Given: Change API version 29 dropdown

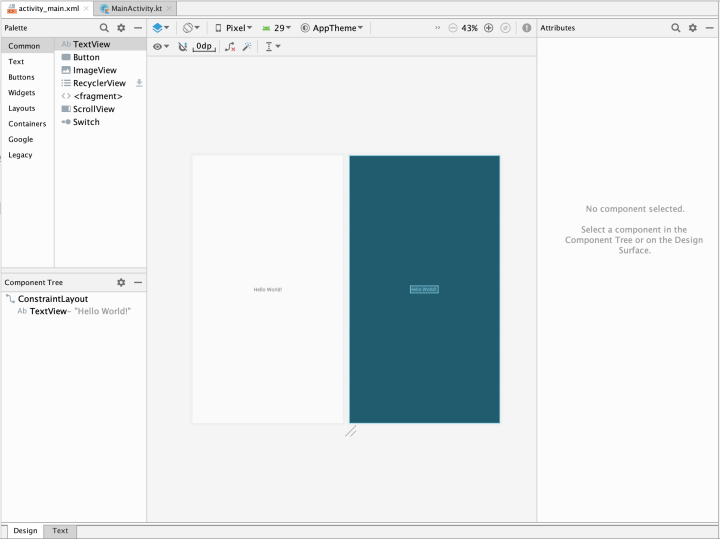Looking at the screenshot, I should click(x=276, y=28).
